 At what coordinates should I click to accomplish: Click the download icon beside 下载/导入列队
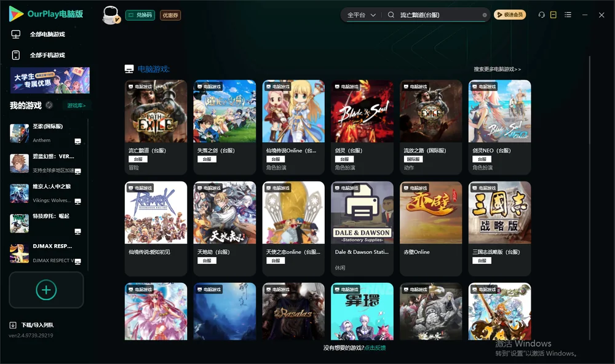pos(13,325)
